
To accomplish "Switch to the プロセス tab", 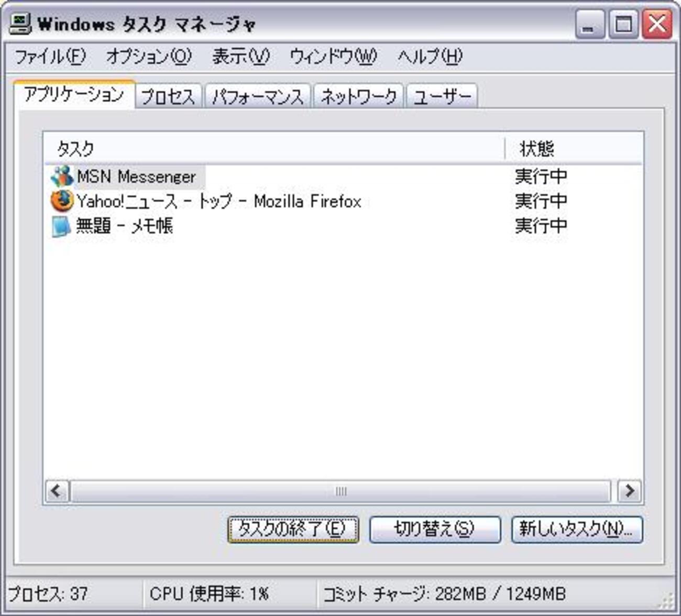I will pyautogui.click(x=168, y=96).
